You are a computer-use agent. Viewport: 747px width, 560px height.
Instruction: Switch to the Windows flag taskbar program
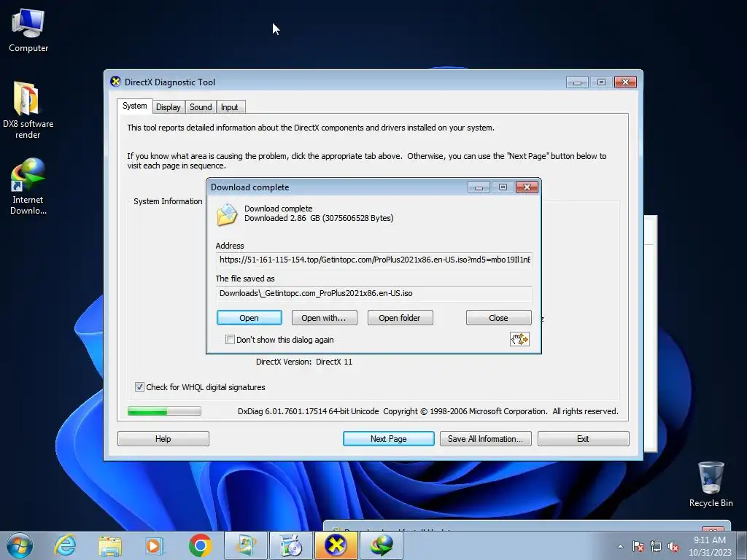point(245,545)
